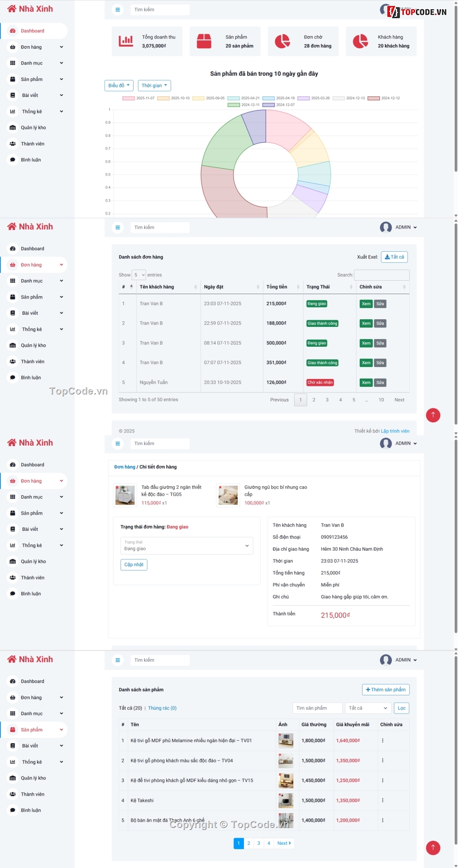Open the Lập trình viên footer link

pos(395,431)
